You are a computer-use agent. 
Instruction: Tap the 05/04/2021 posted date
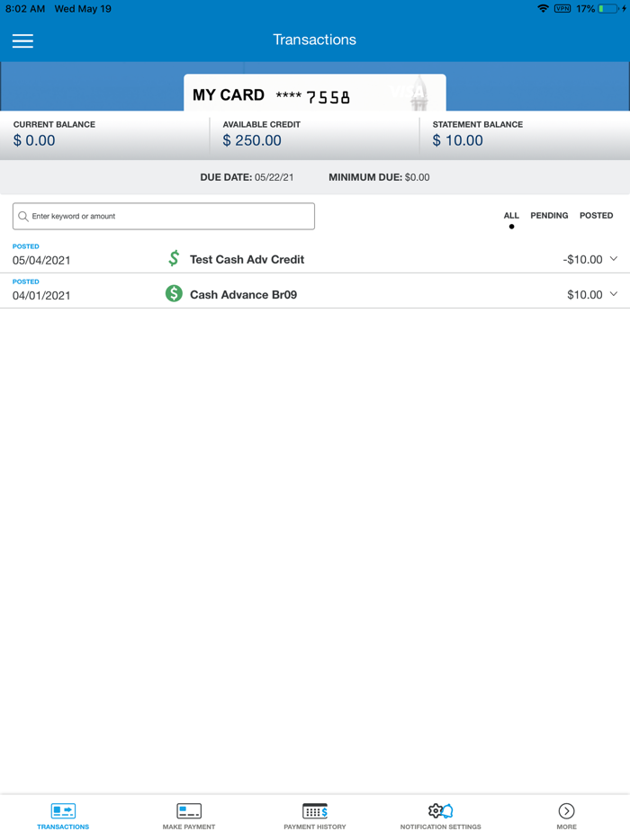pos(41,260)
